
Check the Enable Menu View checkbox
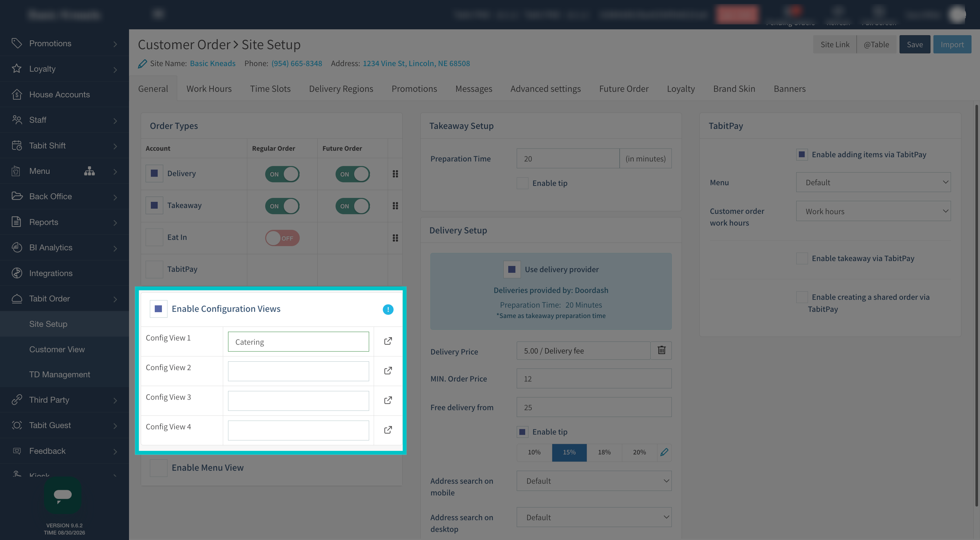click(158, 468)
